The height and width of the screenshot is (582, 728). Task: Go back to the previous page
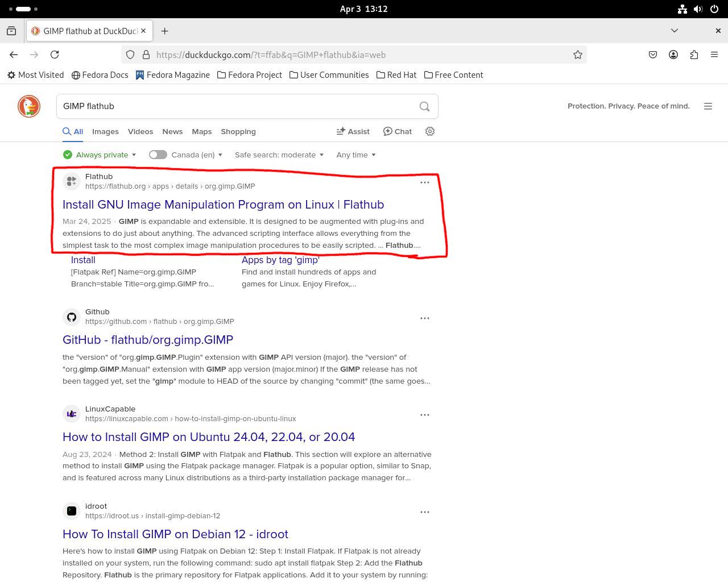14,55
